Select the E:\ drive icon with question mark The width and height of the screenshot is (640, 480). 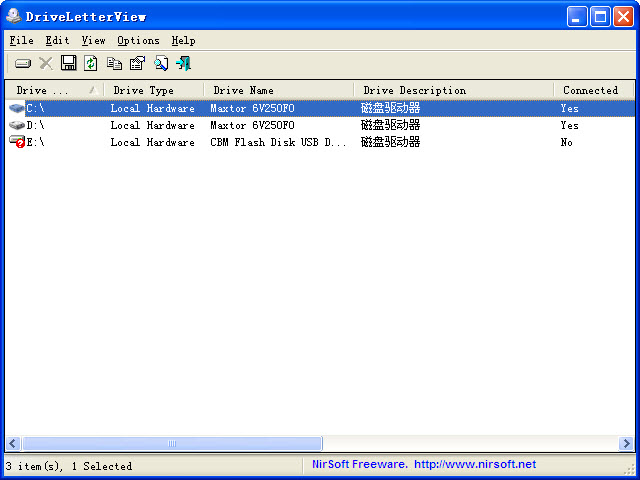(x=17, y=142)
